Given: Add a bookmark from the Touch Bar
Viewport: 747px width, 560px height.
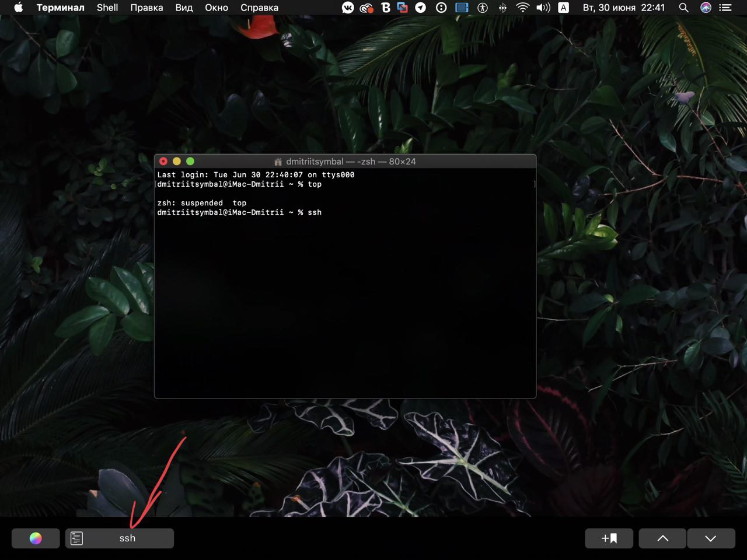Looking at the screenshot, I should 609,538.
